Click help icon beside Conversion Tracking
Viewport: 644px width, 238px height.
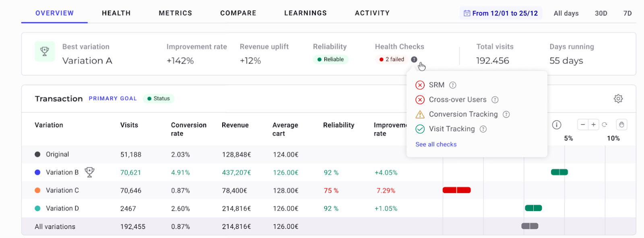[x=506, y=114]
